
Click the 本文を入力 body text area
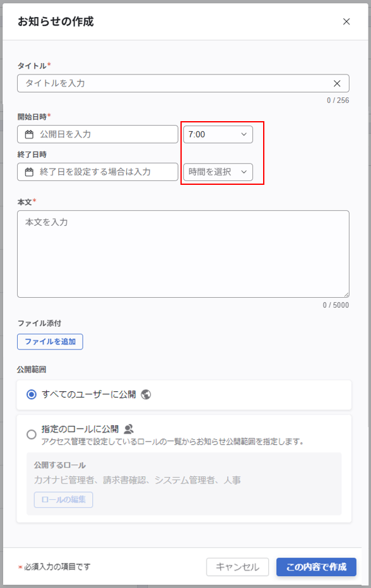tap(183, 252)
